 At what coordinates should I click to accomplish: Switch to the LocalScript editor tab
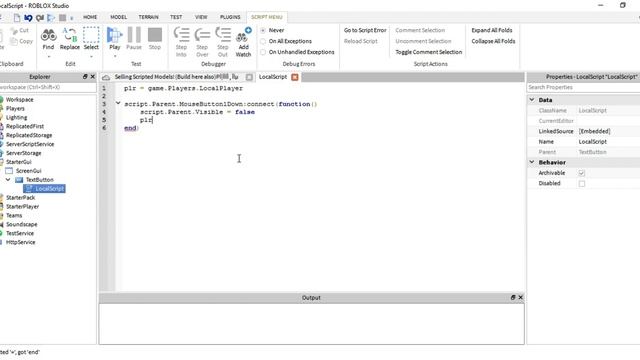click(273, 77)
